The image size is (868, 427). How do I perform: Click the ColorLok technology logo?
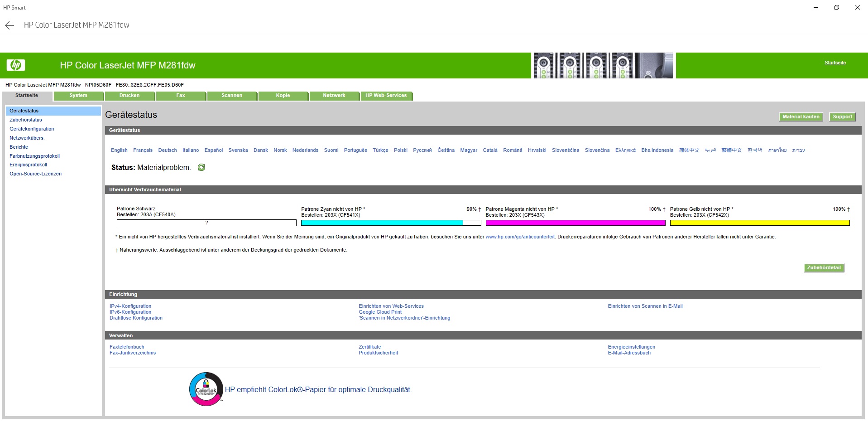pos(206,389)
